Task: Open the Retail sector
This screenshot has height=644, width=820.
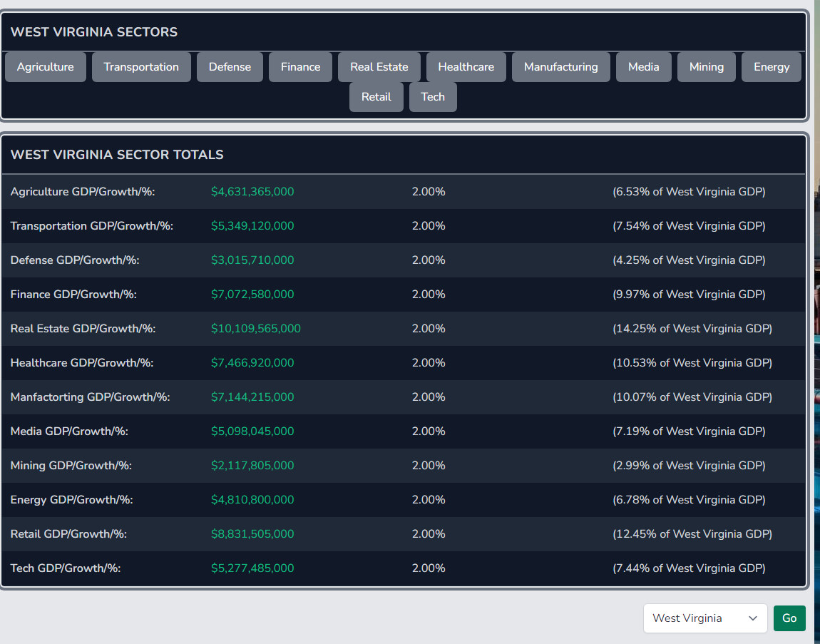Action: click(376, 97)
